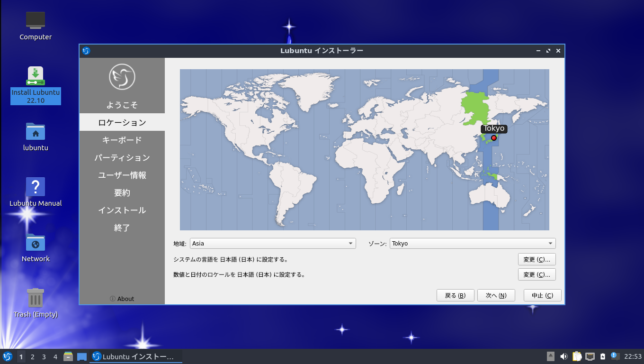Select the キーボード step in the sidebar
Viewport: 644px width, 364px height.
point(122,140)
